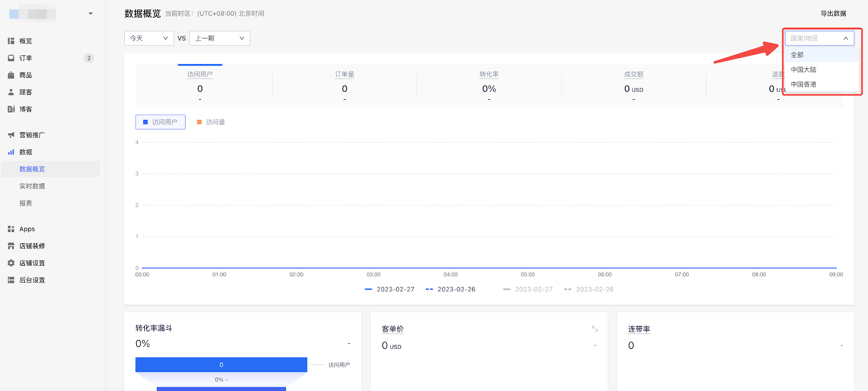Click the Apps grid icon
Screen dimensions: 868x391
click(11, 229)
